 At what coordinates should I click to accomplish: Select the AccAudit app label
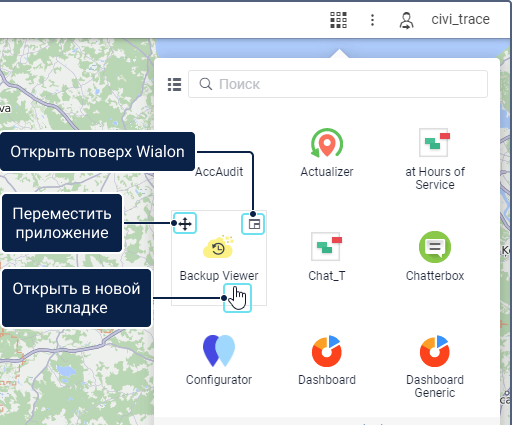click(x=219, y=172)
